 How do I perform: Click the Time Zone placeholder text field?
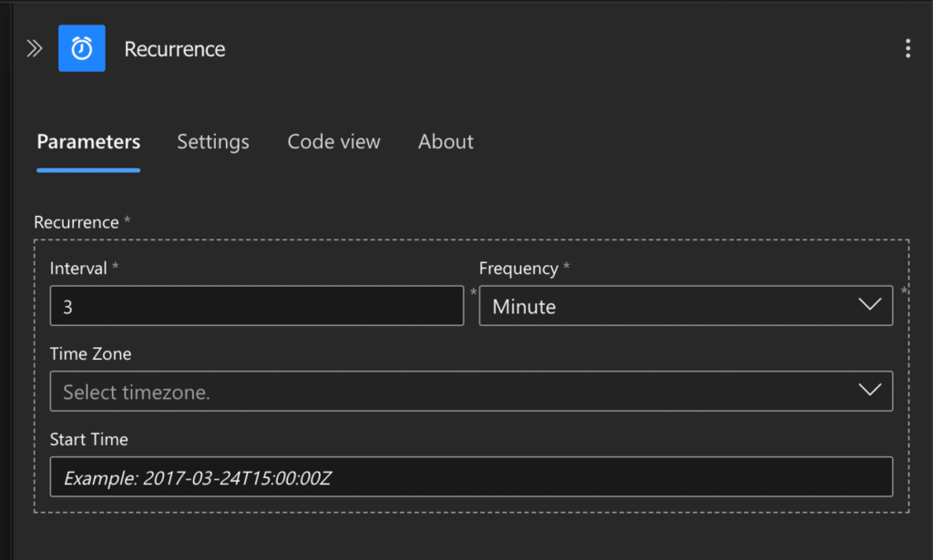coord(273,390)
